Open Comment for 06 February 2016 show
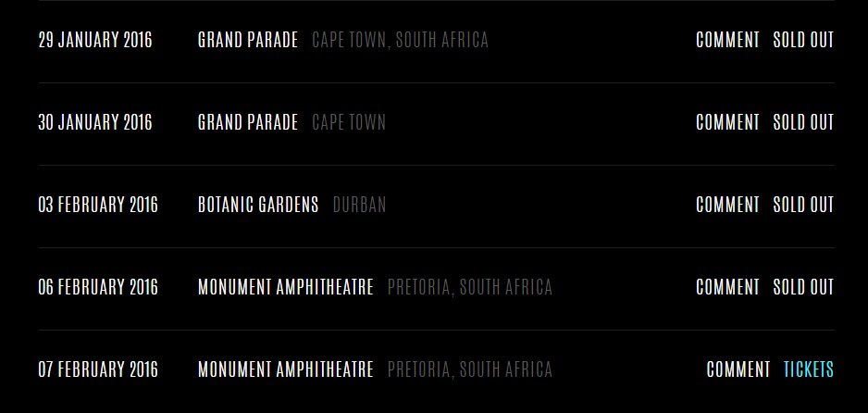The image size is (868, 413). 727,287
